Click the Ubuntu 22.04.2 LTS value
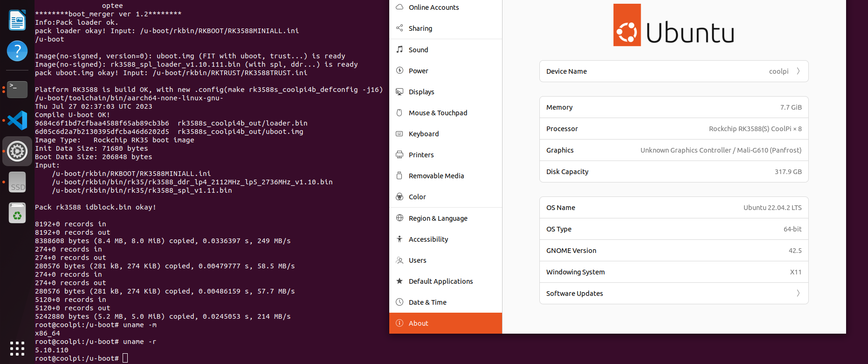This screenshot has height=364, width=868. [772, 207]
